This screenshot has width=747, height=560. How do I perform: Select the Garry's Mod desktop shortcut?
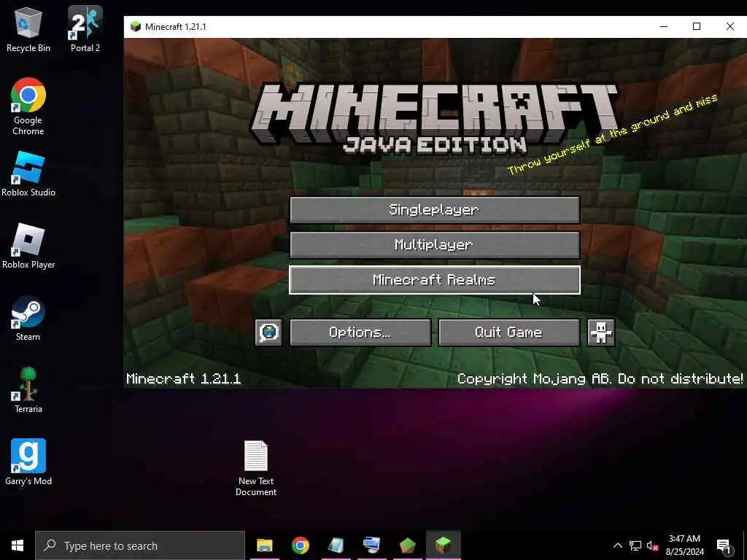(28, 462)
